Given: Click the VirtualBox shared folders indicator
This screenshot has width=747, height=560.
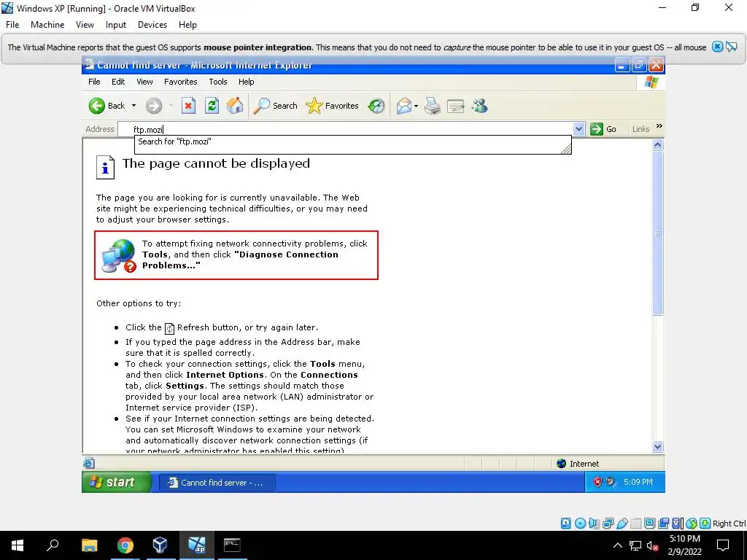Looking at the screenshot, I should [x=635, y=524].
